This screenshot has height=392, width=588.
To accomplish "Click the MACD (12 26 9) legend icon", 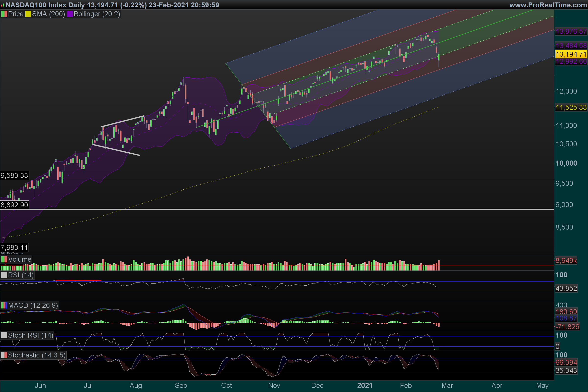I will click(x=4, y=305).
